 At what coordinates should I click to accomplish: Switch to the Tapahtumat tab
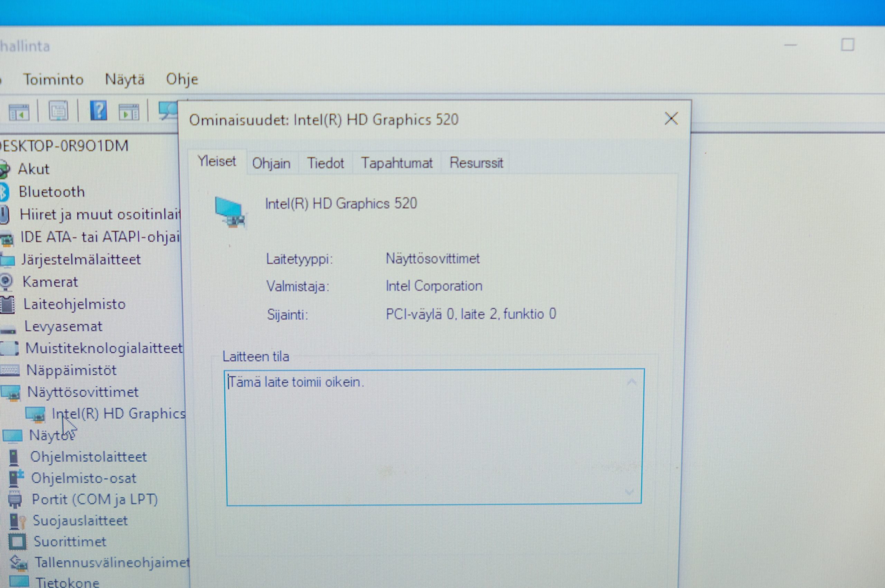(397, 163)
